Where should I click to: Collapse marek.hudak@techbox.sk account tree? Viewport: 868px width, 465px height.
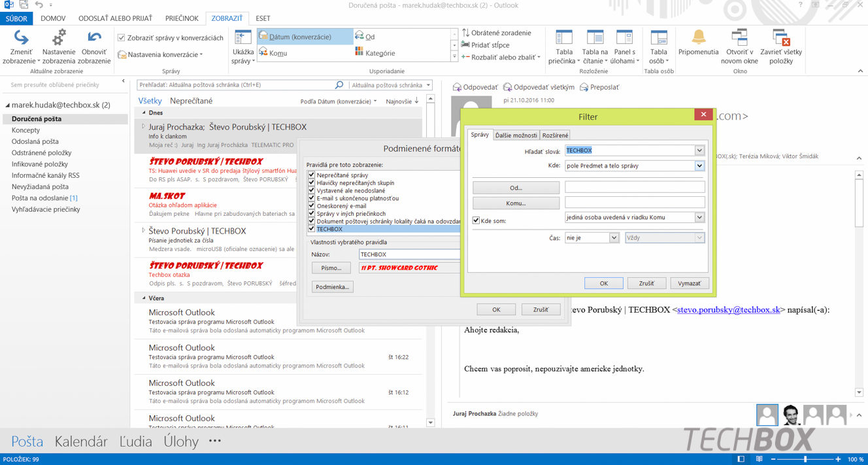pyautogui.click(x=7, y=105)
